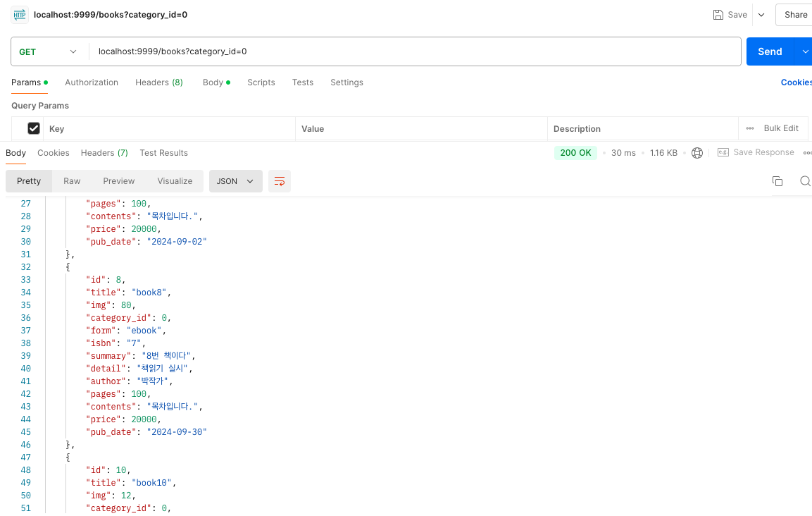Screen dimensions: 812x516
Task: Open the Authorization tab
Action: [92, 82]
